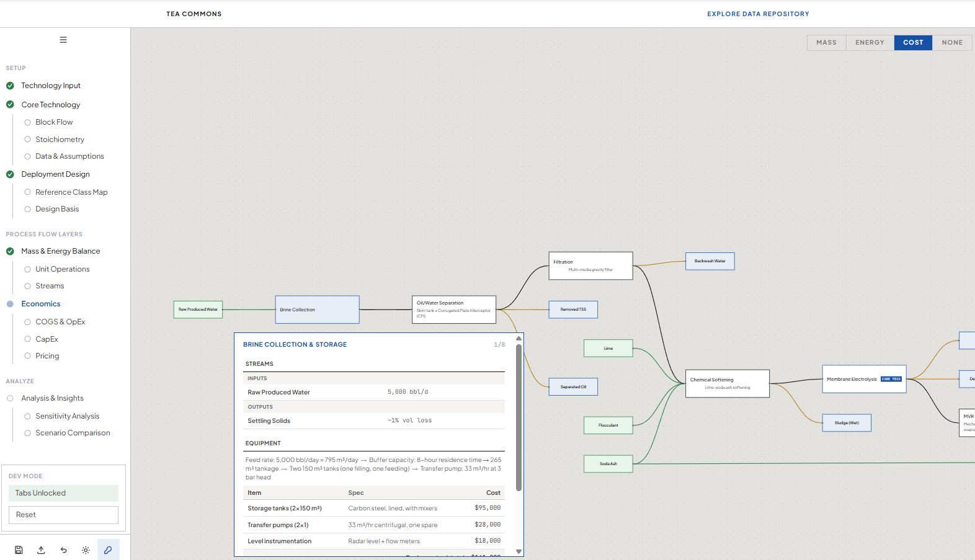Image resolution: width=975 pixels, height=560 pixels.
Task: Open the Explore Data Repository link
Action: (758, 14)
